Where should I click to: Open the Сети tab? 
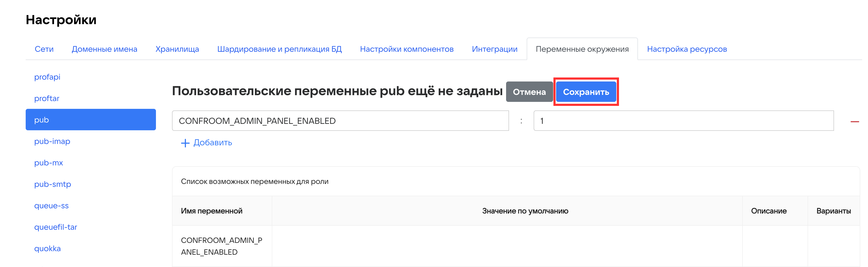pyautogui.click(x=44, y=49)
